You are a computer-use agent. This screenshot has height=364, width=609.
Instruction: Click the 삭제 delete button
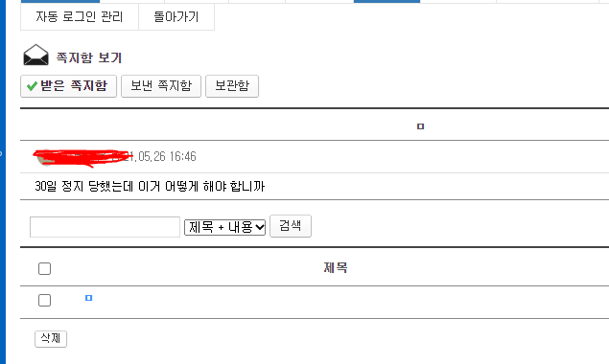[x=51, y=339]
